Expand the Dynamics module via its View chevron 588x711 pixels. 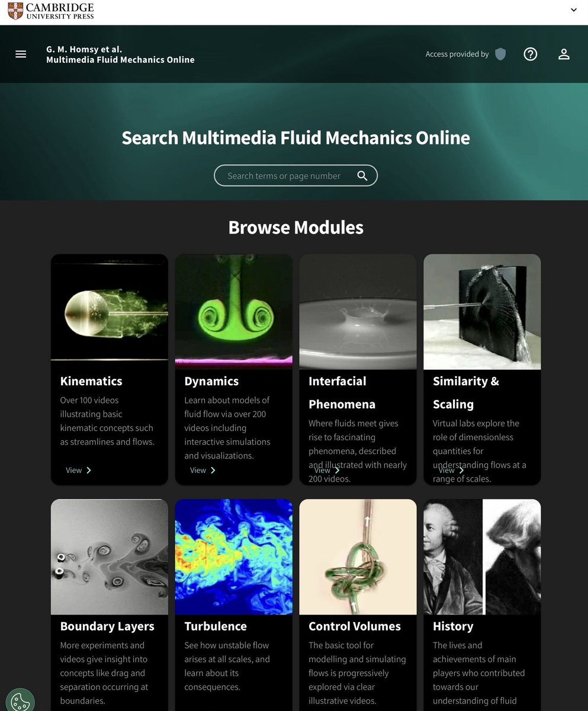(x=214, y=470)
